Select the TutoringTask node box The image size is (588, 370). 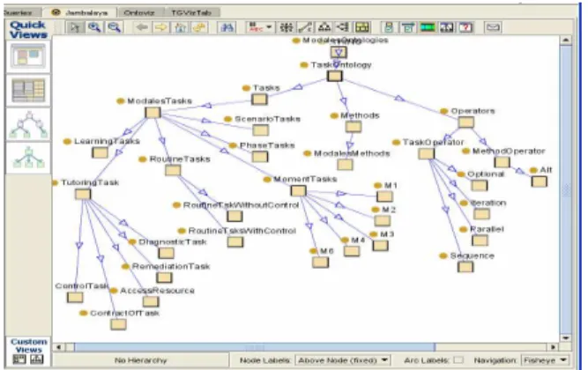tap(83, 194)
